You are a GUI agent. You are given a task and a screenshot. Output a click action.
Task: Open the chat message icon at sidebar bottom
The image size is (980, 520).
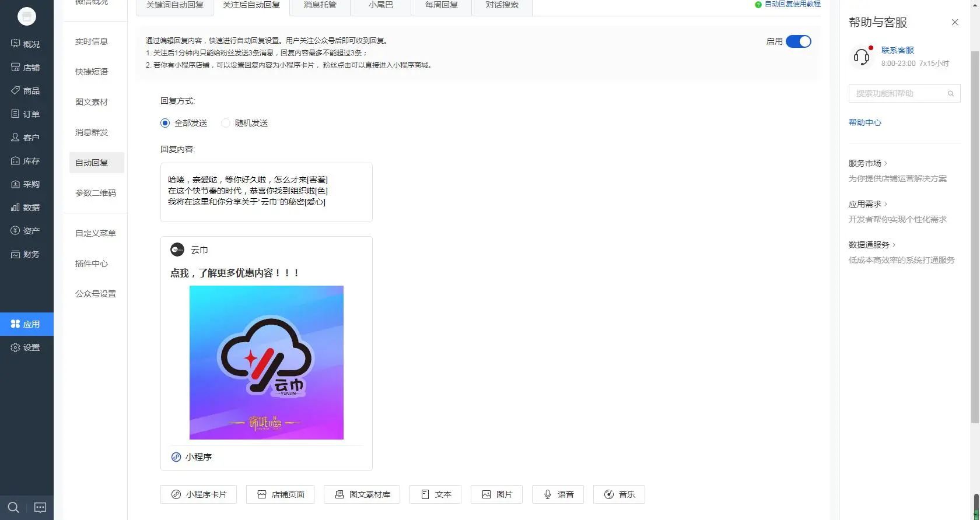click(40, 507)
